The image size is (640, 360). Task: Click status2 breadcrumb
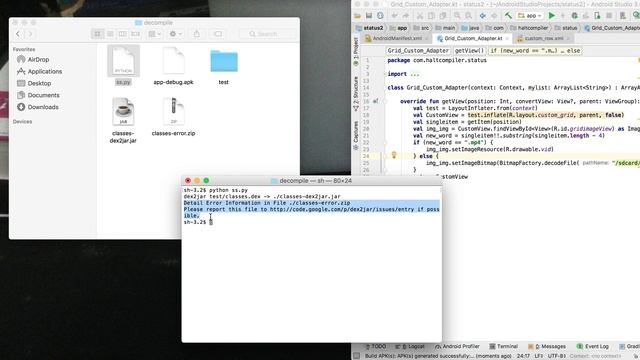[x=369, y=28]
